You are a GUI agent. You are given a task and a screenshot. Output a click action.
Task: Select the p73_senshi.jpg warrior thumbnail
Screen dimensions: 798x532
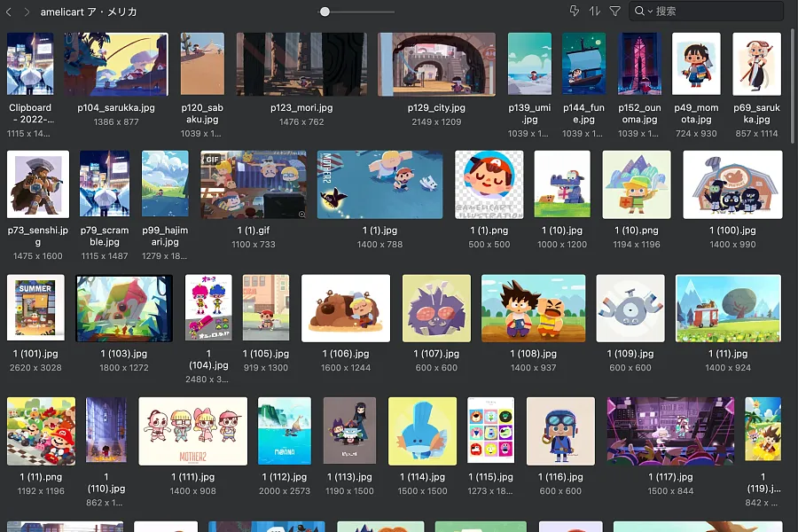click(x=37, y=184)
